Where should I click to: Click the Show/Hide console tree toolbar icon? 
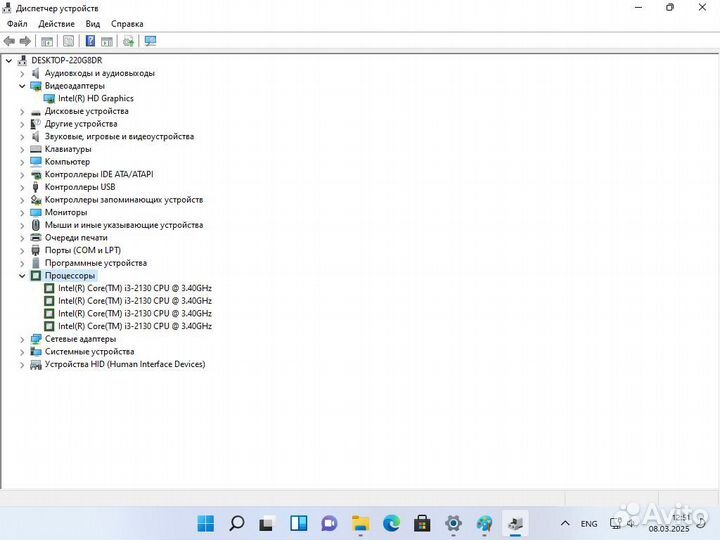click(47, 41)
